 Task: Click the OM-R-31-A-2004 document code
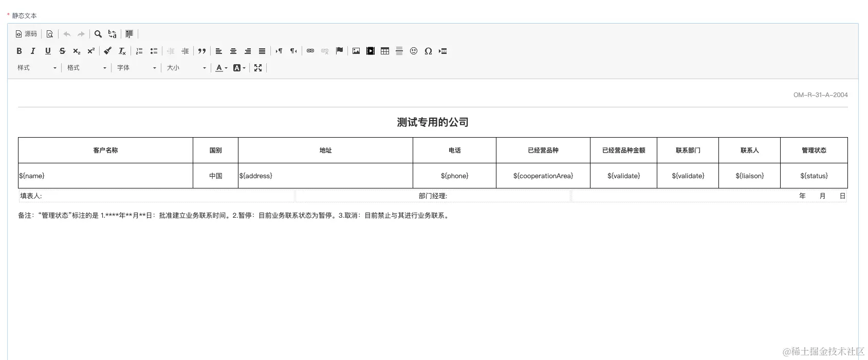820,95
